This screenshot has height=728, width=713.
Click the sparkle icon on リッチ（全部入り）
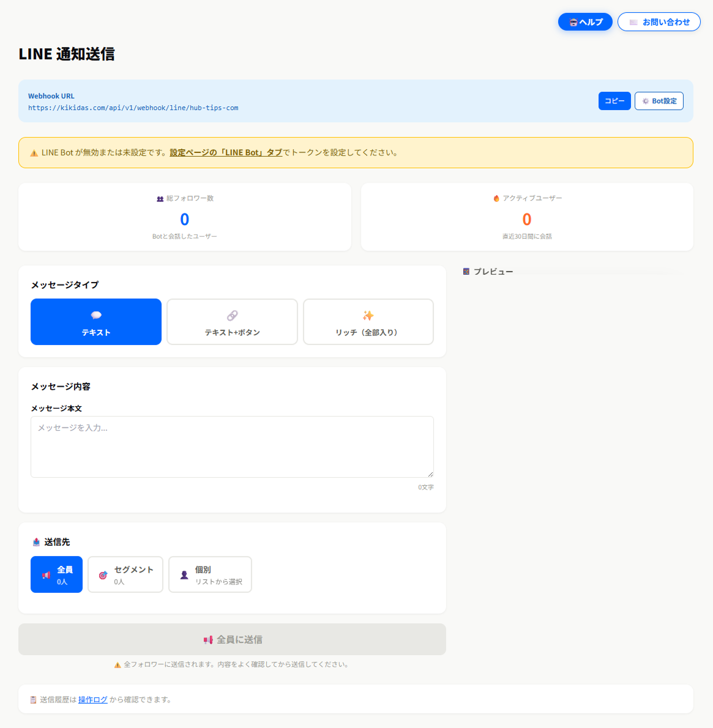coord(368,315)
